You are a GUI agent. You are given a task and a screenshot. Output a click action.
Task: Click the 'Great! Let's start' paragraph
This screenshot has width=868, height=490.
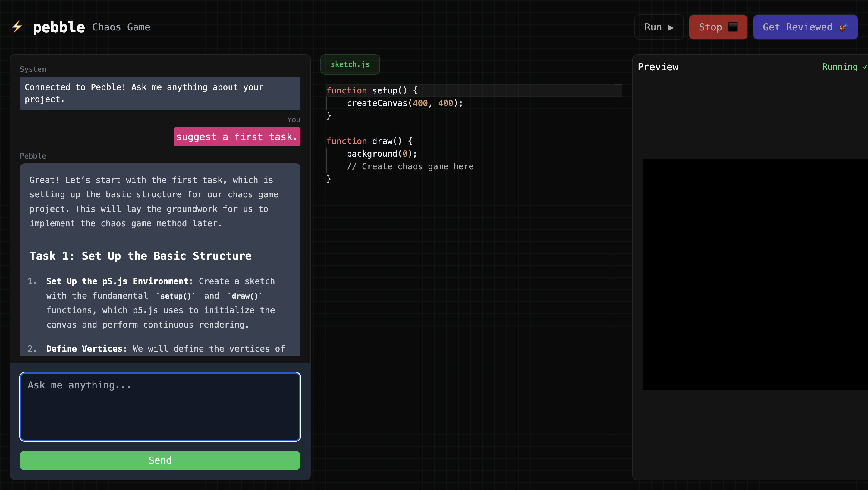coord(154,202)
